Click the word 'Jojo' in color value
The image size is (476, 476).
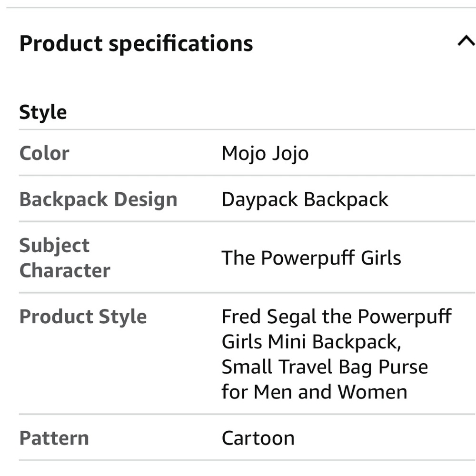pyautogui.click(x=288, y=154)
